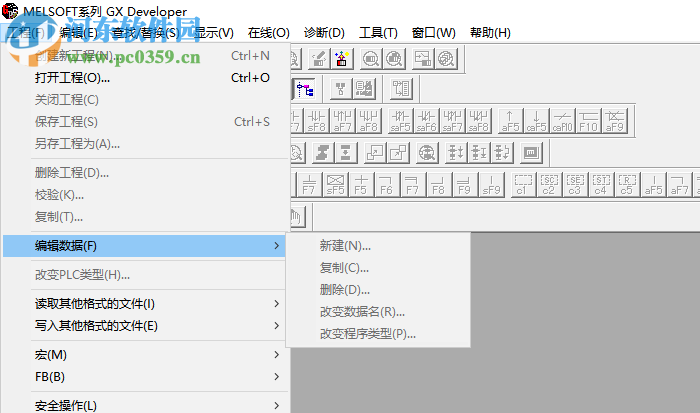Open the 帮助(H) menu
This screenshot has width=700, height=413.
pos(490,33)
